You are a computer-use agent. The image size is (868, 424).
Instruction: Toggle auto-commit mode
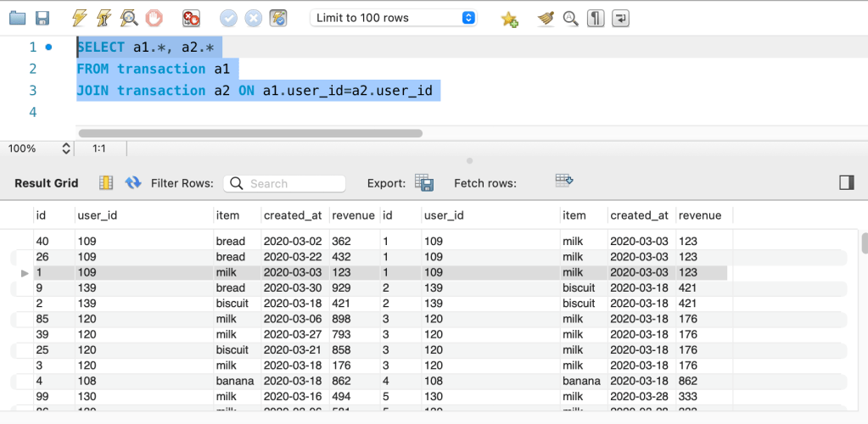pyautogui.click(x=277, y=18)
